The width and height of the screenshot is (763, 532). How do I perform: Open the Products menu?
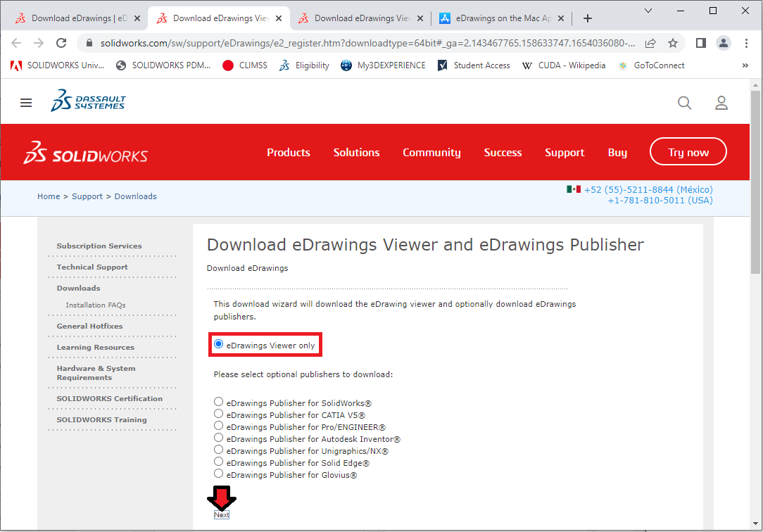pos(289,153)
